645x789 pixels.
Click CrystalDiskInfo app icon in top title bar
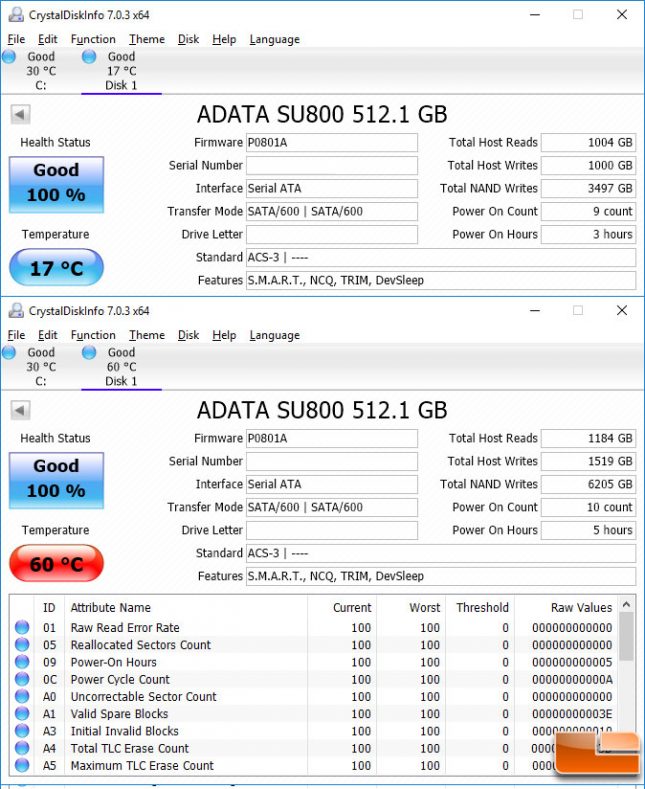(x=16, y=15)
